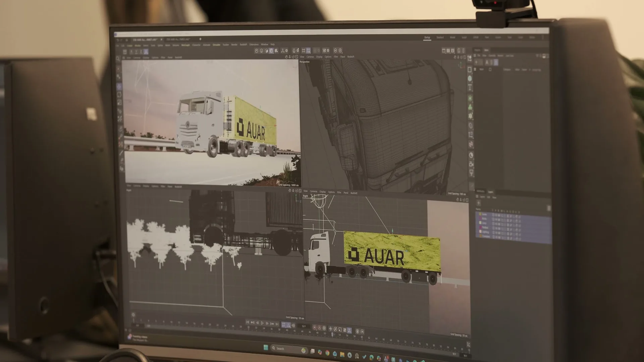Image resolution: width=644 pixels, height=362 pixels.
Task: Toggle the Snap magnet icon
Action: [x=294, y=51]
